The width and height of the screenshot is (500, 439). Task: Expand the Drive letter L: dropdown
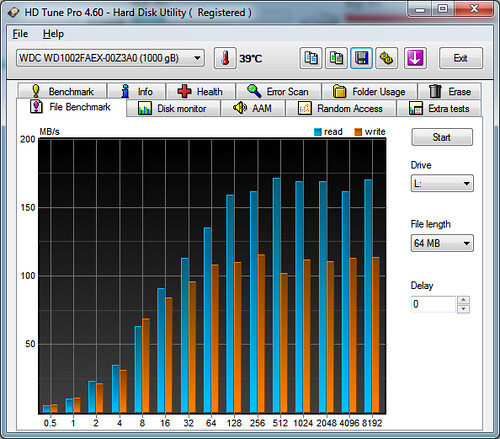point(442,183)
